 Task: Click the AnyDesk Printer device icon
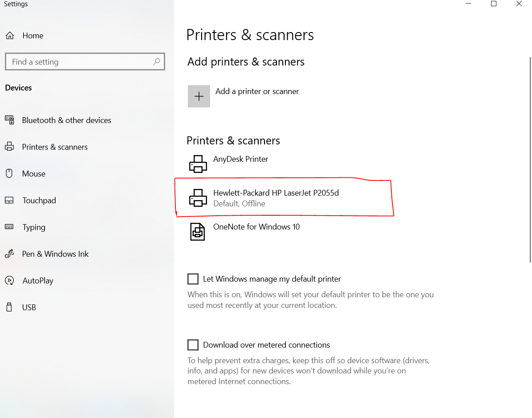[198, 164]
